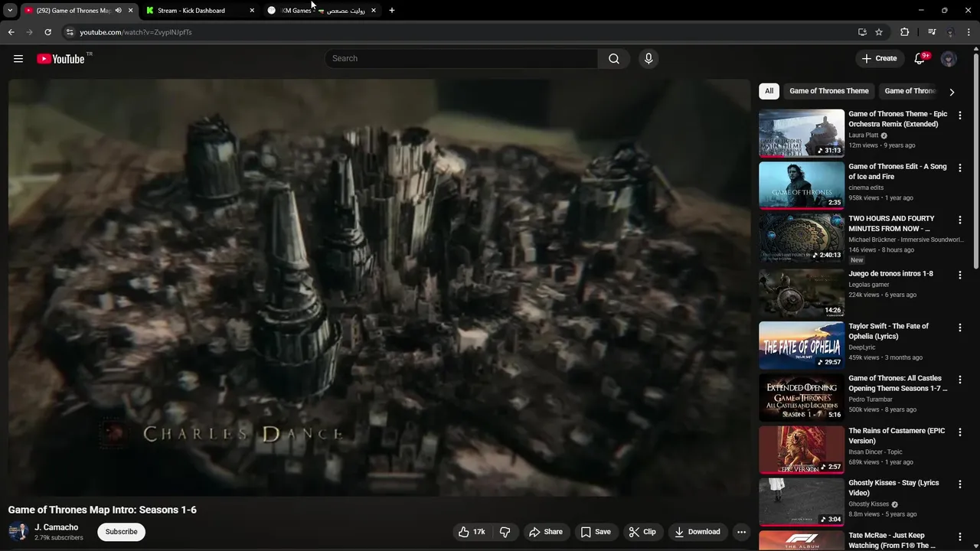This screenshot has height=551, width=980.
Task: Open the notifications bell
Action: tap(920, 59)
